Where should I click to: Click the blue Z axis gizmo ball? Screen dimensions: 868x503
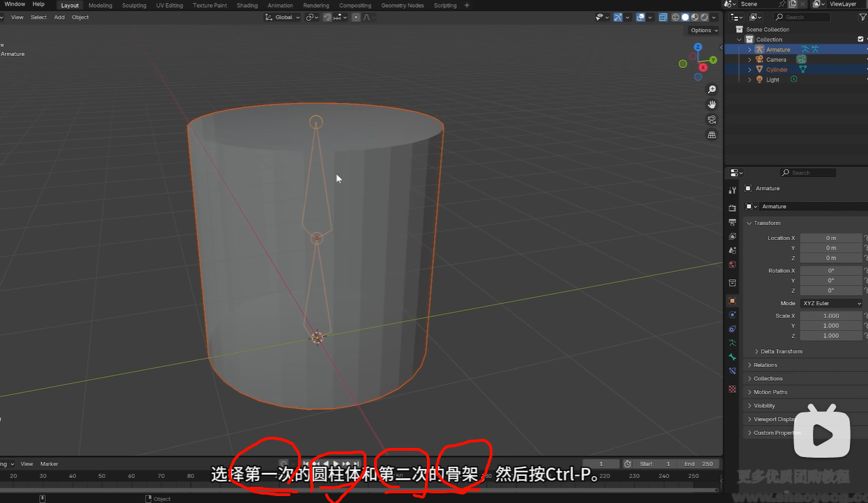point(698,47)
